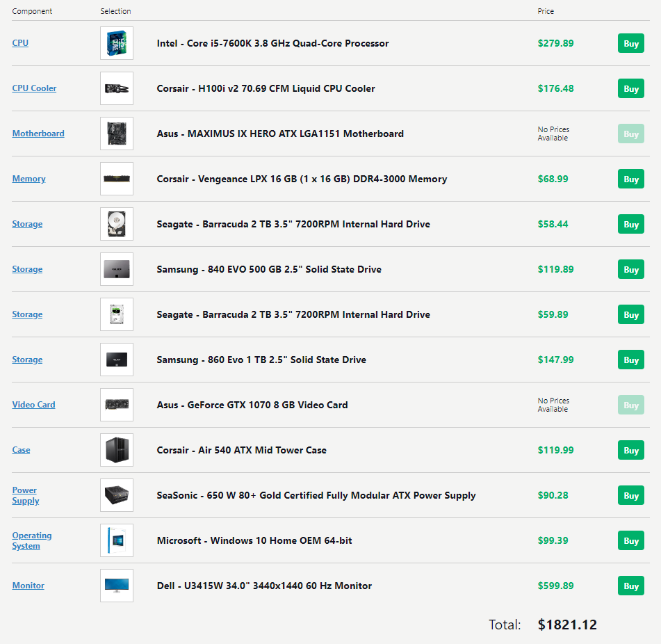661x644 pixels.
Task: Click the Corsair Air 540 case thumbnail
Action: point(117,449)
